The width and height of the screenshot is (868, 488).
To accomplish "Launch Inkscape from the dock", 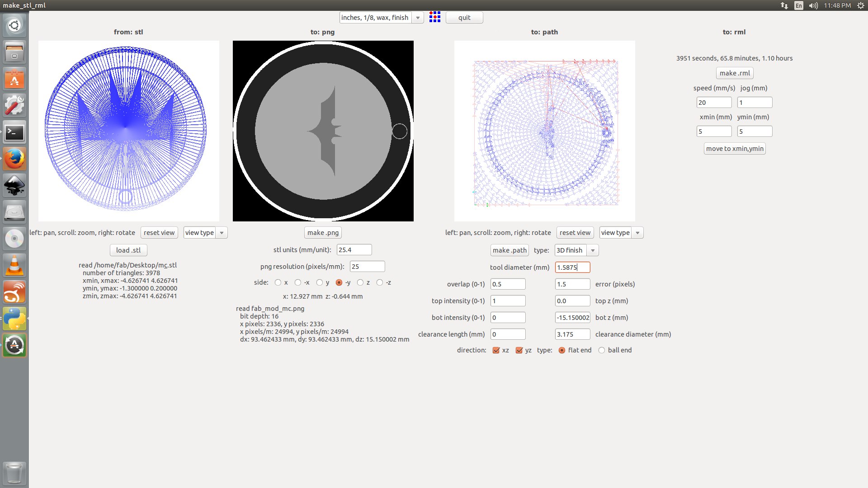I will [14, 185].
